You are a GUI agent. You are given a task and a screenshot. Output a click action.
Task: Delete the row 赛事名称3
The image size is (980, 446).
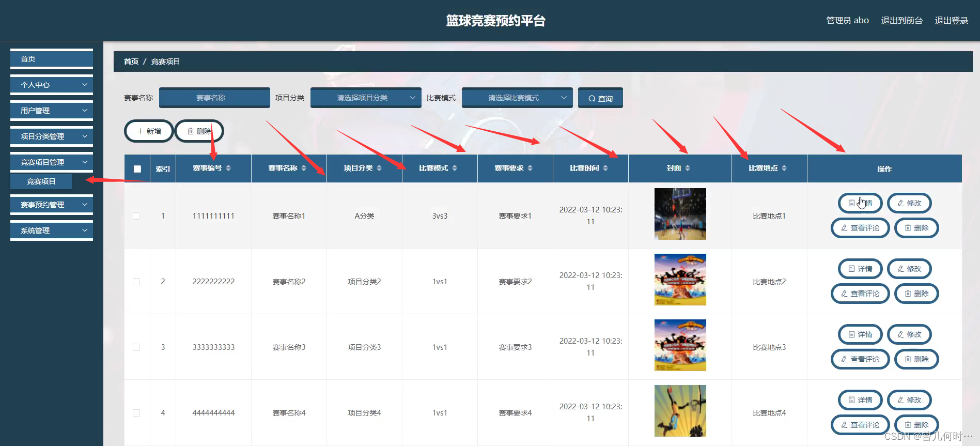(916, 359)
